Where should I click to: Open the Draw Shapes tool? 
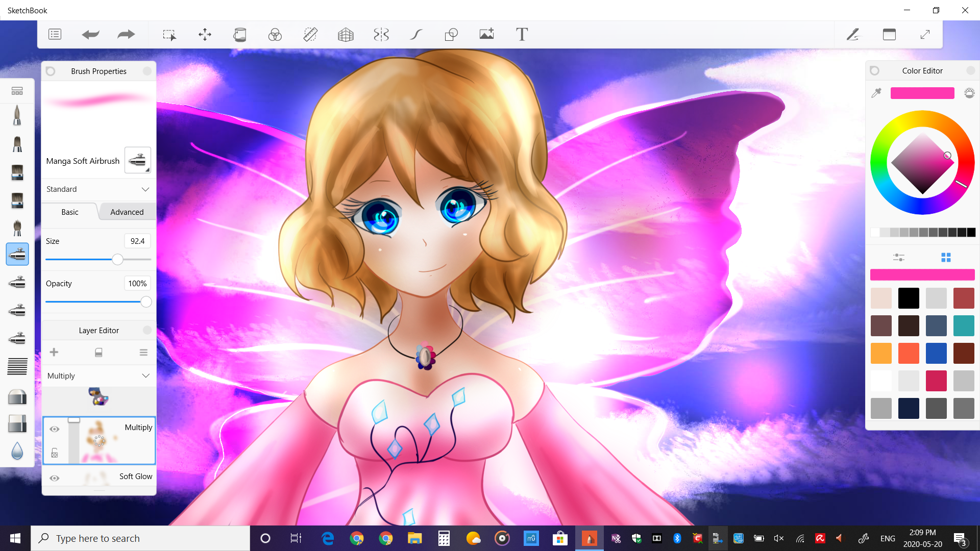point(451,34)
